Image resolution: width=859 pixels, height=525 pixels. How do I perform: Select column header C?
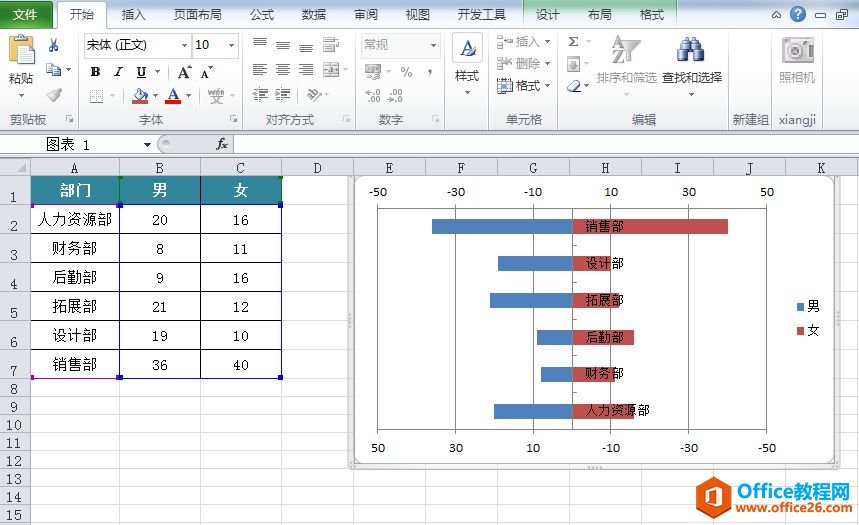coord(240,168)
